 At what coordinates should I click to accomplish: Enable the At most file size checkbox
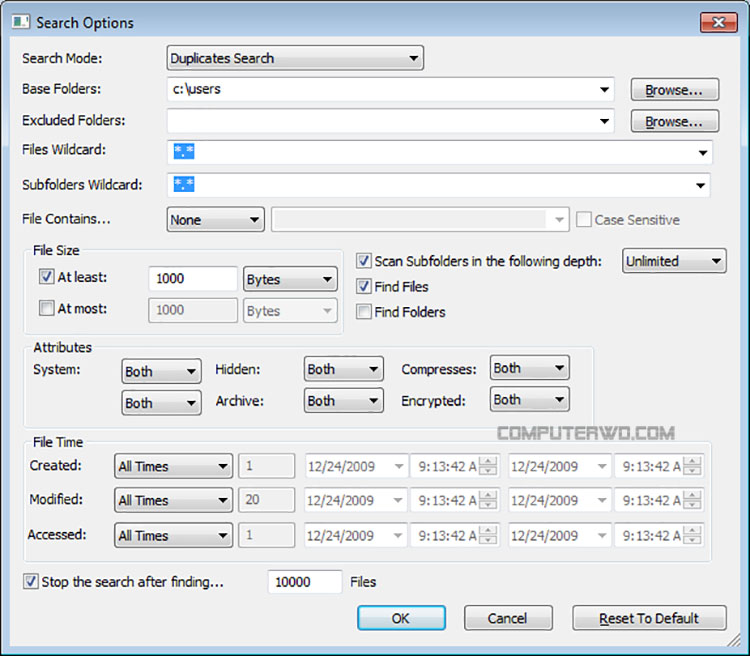46,308
